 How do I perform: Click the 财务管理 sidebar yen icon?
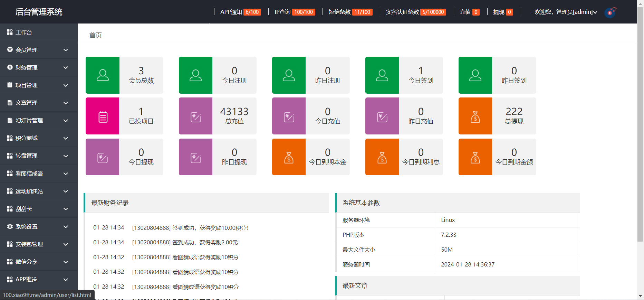tap(10, 67)
